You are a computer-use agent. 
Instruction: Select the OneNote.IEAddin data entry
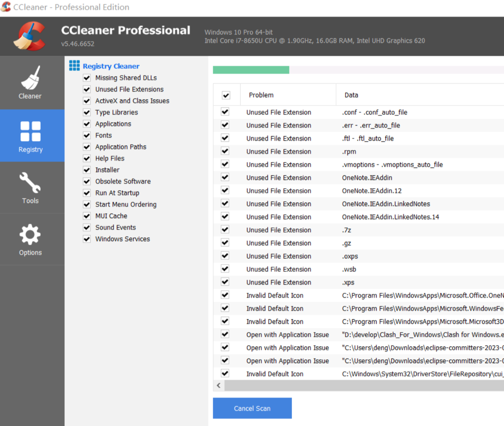tap(367, 178)
